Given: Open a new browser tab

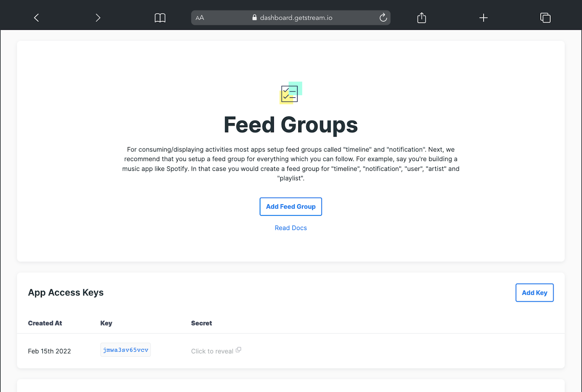Looking at the screenshot, I should coord(483,17).
